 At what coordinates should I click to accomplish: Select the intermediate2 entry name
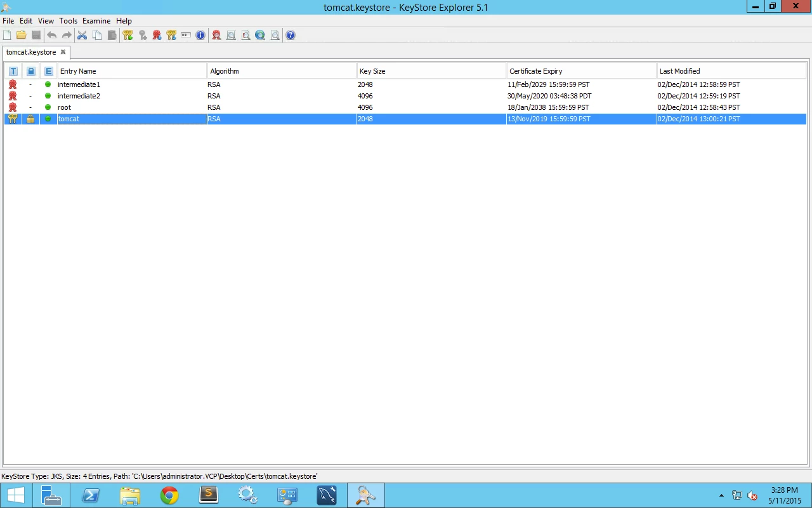(79, 96)
